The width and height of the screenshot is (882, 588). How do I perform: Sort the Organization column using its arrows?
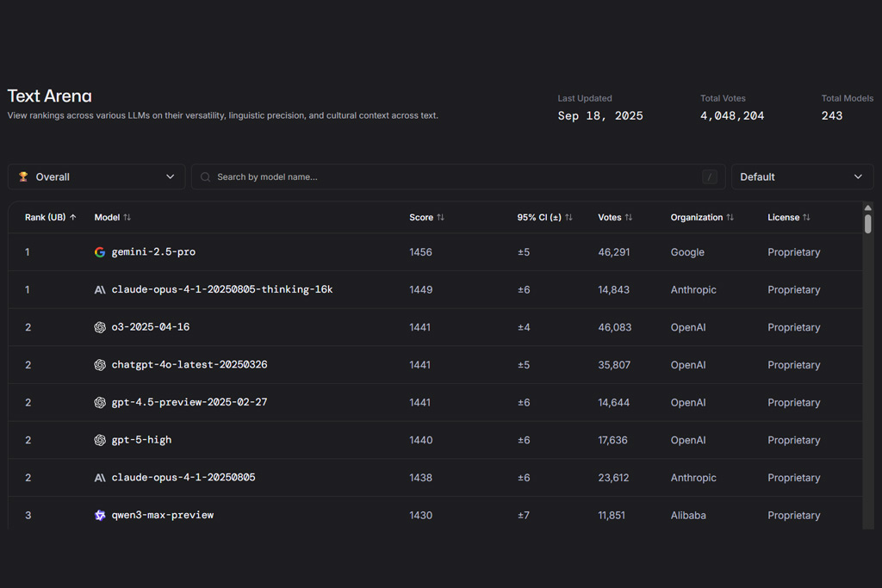point(730,218)
